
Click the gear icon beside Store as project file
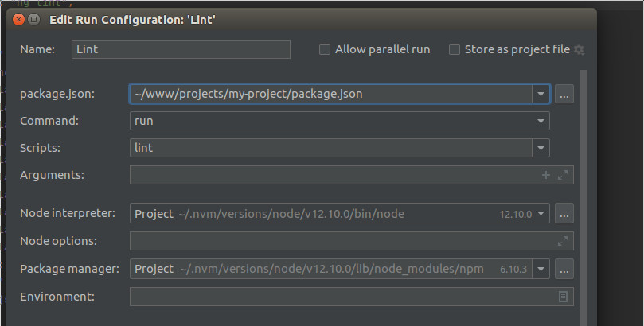[x=579, y=49]
